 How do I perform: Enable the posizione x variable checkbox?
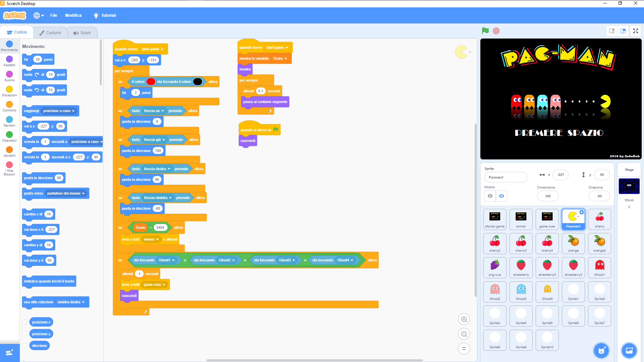point(25,322)
